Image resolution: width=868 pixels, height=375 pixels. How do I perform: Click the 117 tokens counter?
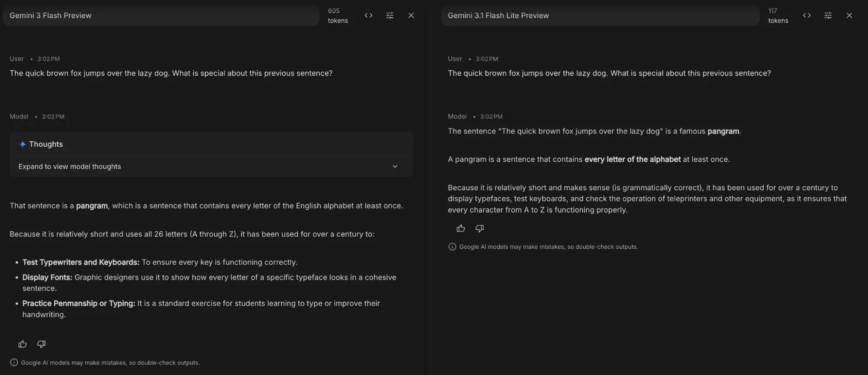778,16
